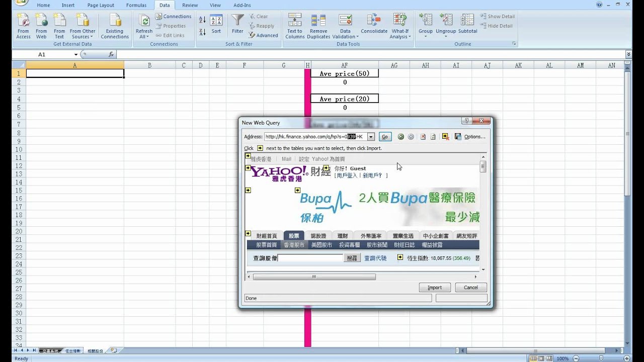This screenshot has width=644, height=362.
Task: Select the table arrow beside Guest greeting
Action: pyautogui.click(x=327, y=168)
